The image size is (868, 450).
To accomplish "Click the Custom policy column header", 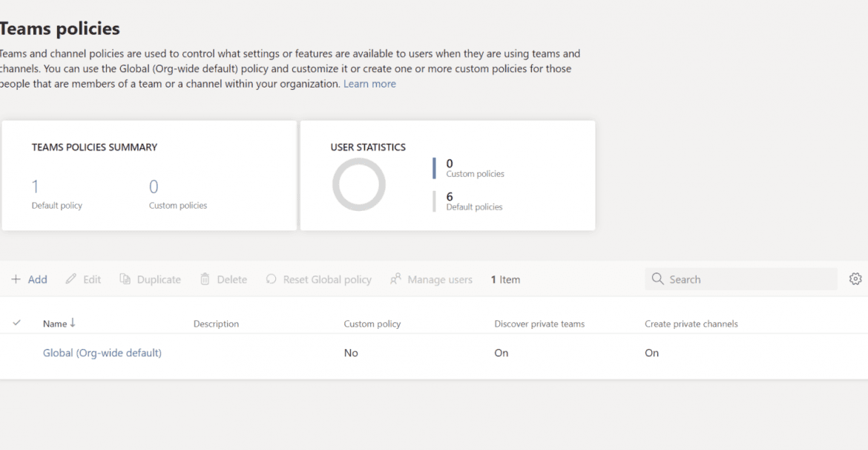I will [x=372, y=324].
